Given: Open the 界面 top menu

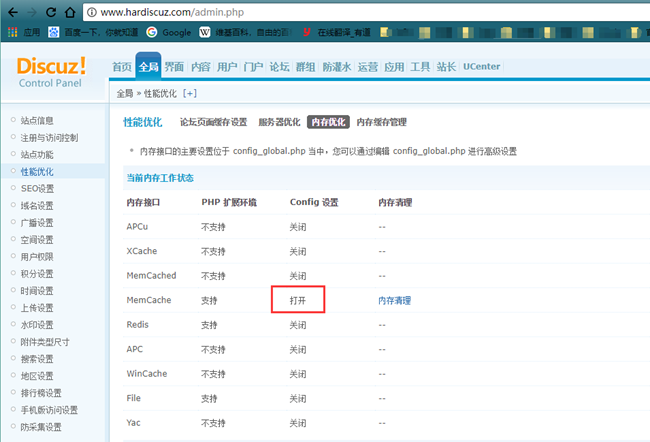Looking at the screenshot, I should (174, 67).
